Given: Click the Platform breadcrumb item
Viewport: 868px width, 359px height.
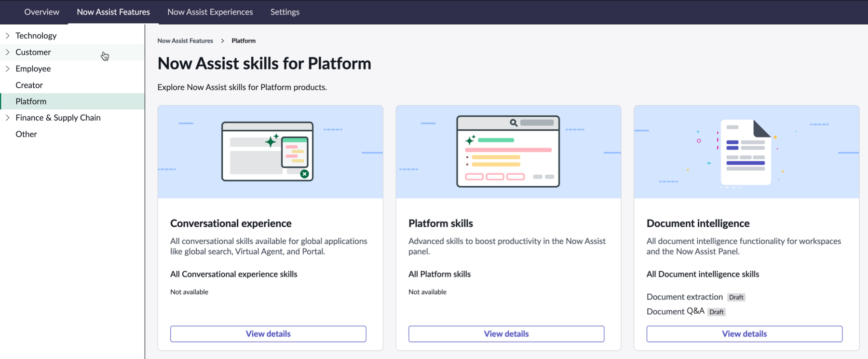Looking at the screenshot, I should pos(244,41).
